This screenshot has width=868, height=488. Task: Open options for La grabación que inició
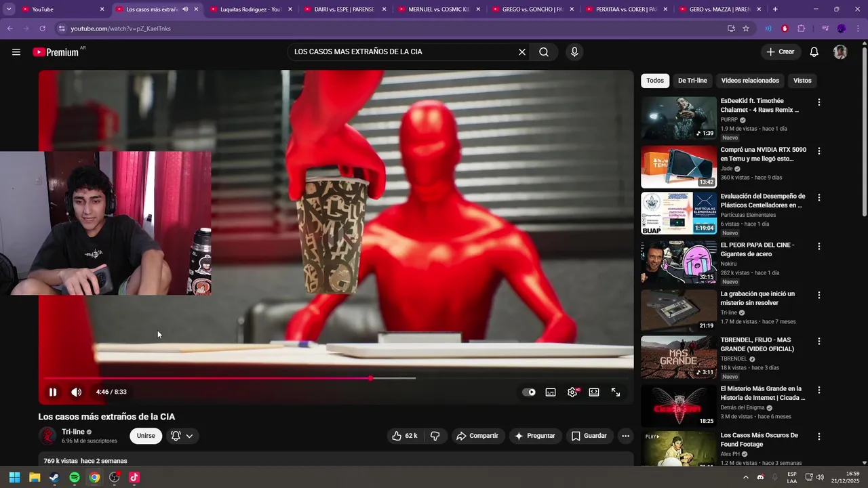[819, 296]
